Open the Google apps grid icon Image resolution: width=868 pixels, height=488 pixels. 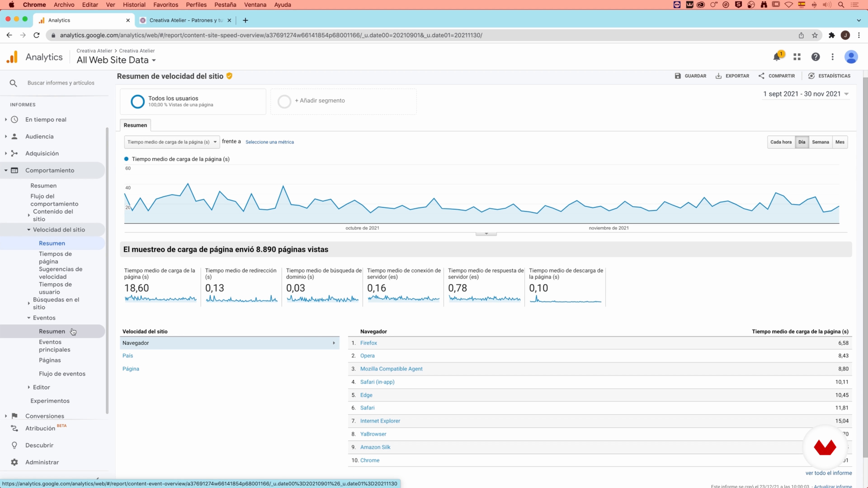pos(797,57)
